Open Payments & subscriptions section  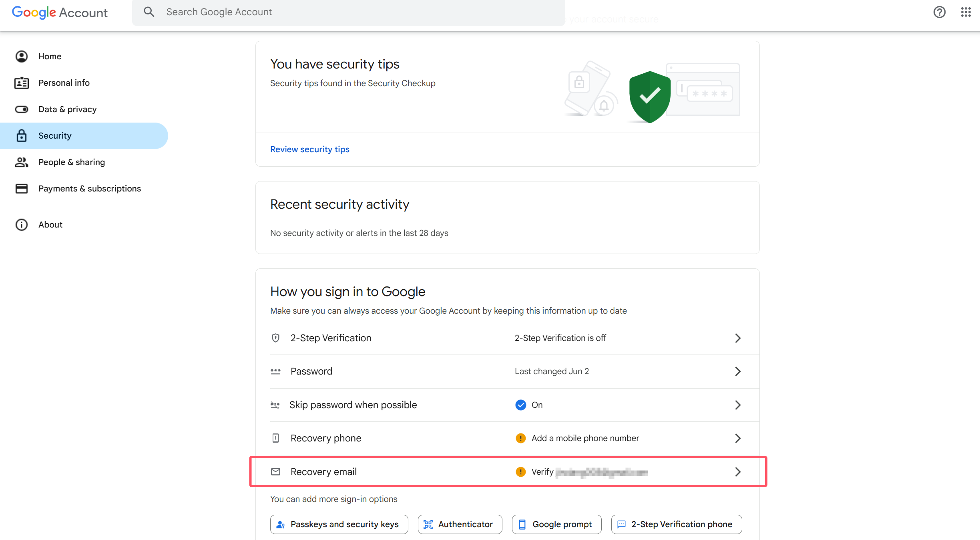pyautogui.click(x=84, y=189)
